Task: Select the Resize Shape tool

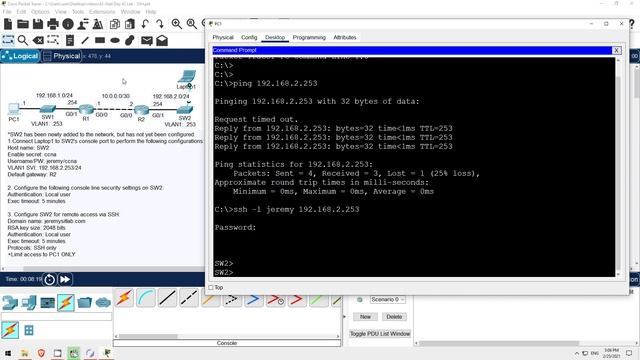Action: (53, 40)
